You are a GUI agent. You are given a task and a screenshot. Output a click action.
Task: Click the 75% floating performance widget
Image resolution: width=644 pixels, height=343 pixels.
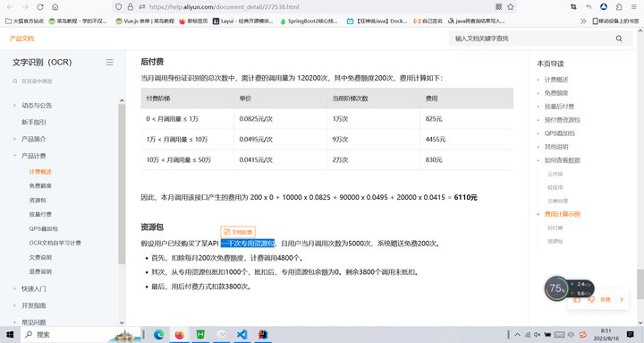point(557,288)
